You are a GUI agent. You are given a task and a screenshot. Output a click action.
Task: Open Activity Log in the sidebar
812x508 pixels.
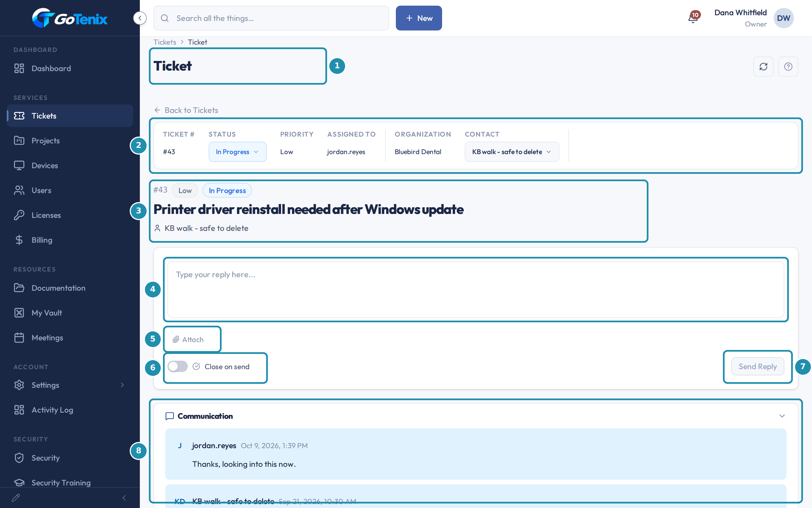click(x=70, y=410)
